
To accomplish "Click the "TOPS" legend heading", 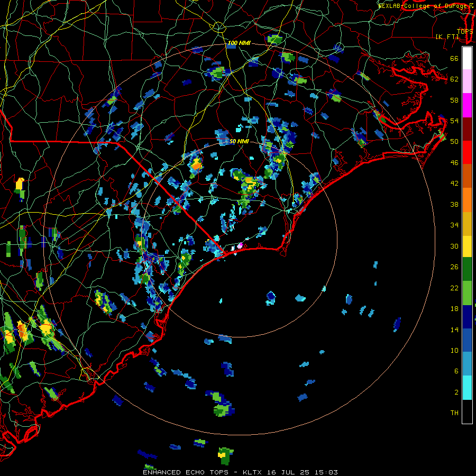I will pos(465,31).
